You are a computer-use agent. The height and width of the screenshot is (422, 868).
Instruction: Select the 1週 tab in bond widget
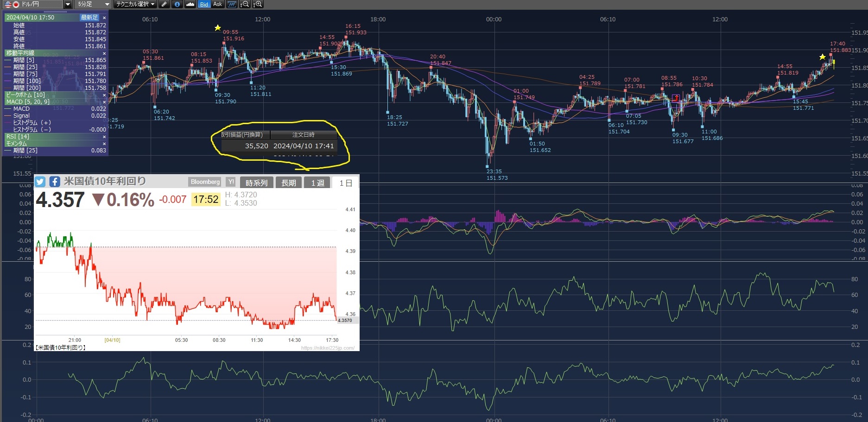[317, 183]
